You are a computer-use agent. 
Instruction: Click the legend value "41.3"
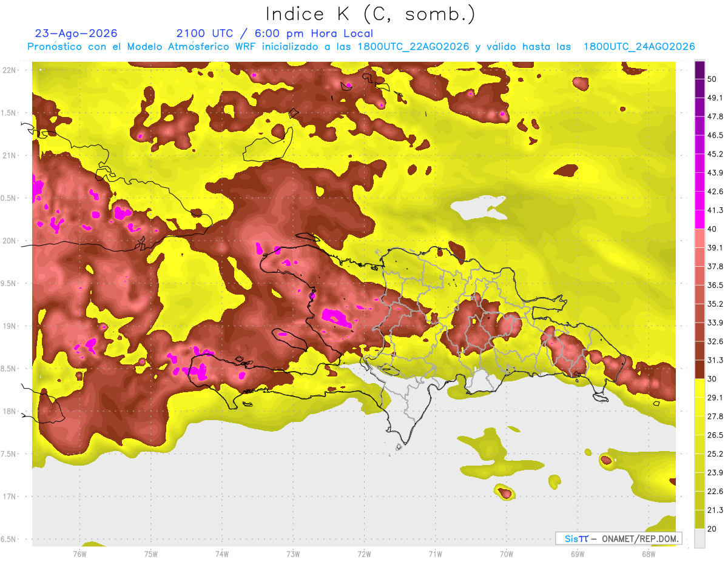(715, 210)
